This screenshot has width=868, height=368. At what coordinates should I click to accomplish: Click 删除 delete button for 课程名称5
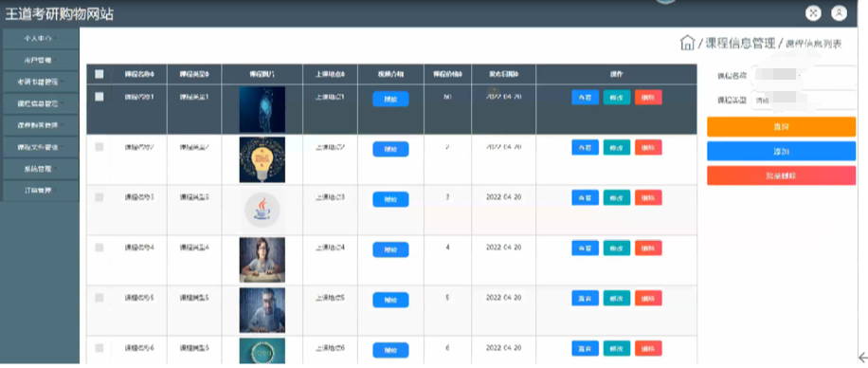(648, 298)
